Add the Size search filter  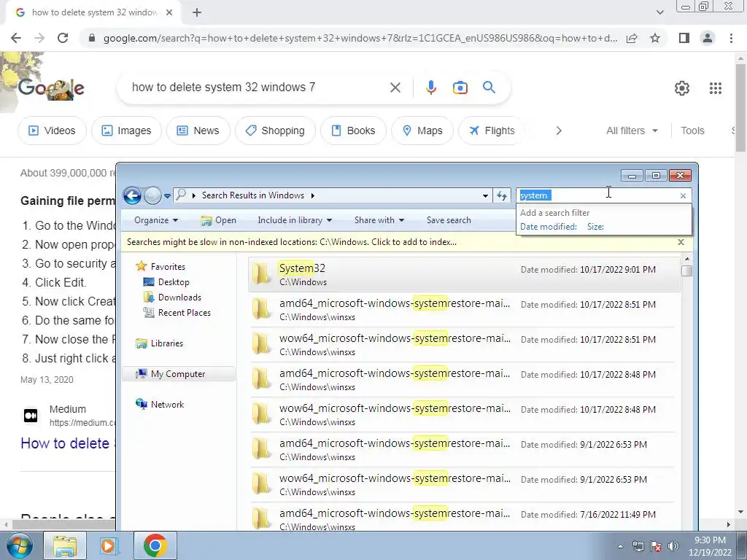point(595,227)
